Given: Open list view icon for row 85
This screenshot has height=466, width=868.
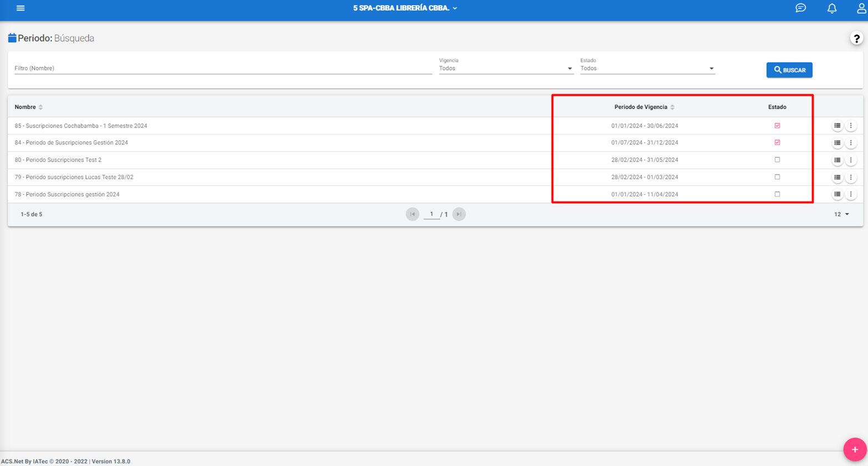Looking at the screenshot, I should coord(837,126).
